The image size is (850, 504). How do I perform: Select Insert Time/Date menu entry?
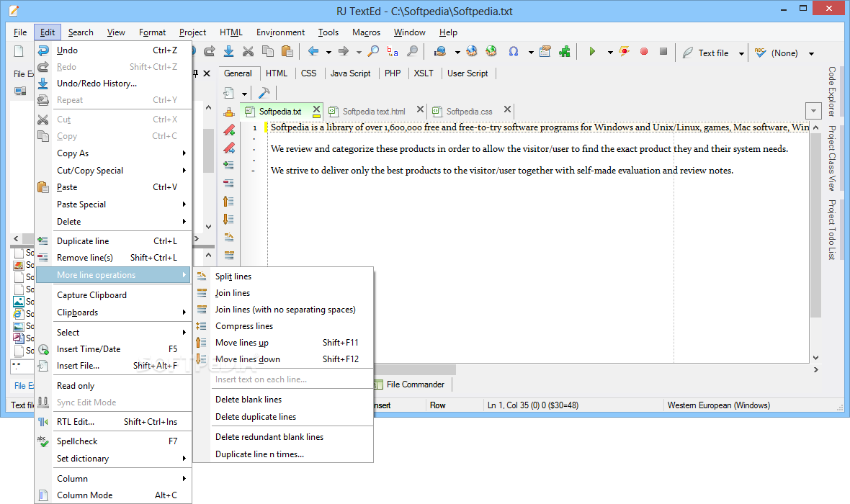114,349
